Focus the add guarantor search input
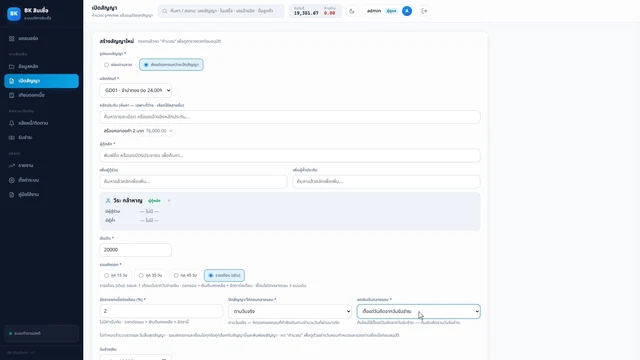This screenshot has height=360, width=640. click(x=386, y=181)
